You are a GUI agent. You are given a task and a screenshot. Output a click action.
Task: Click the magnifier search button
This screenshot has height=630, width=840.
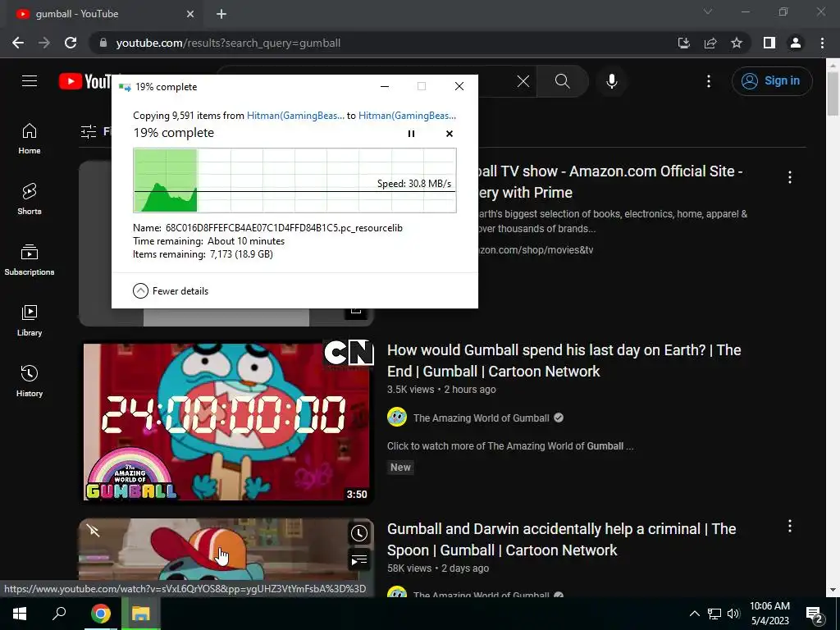coord(563,81)
